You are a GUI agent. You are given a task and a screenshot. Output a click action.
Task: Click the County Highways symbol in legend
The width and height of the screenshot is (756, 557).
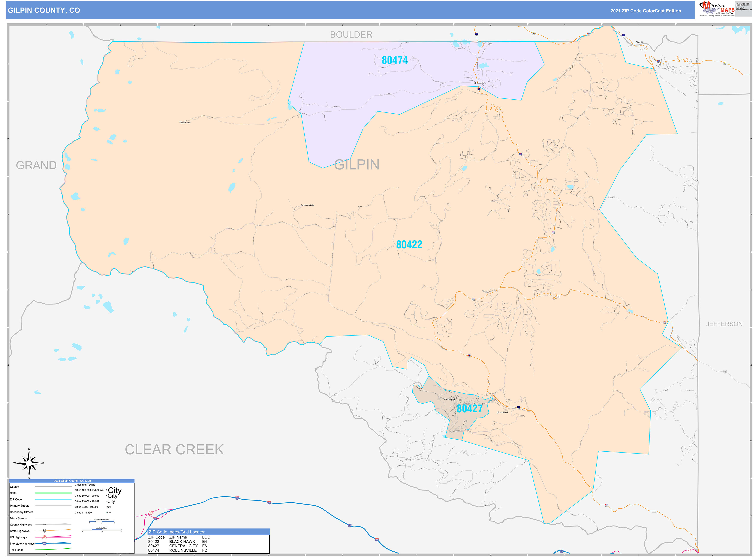pyautogui.click(x=45, y=525)
